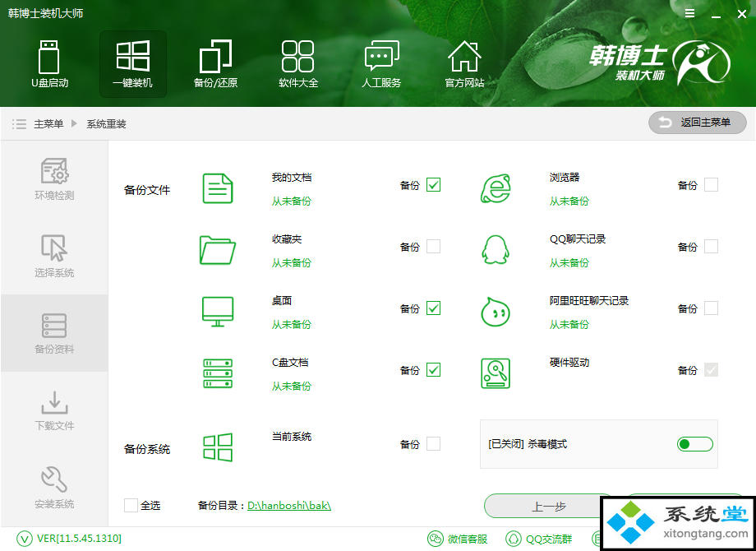This screenshot has height=551, width=756.
Task: Click the version V icon in status bar
Action: click(x=24, y=539)
